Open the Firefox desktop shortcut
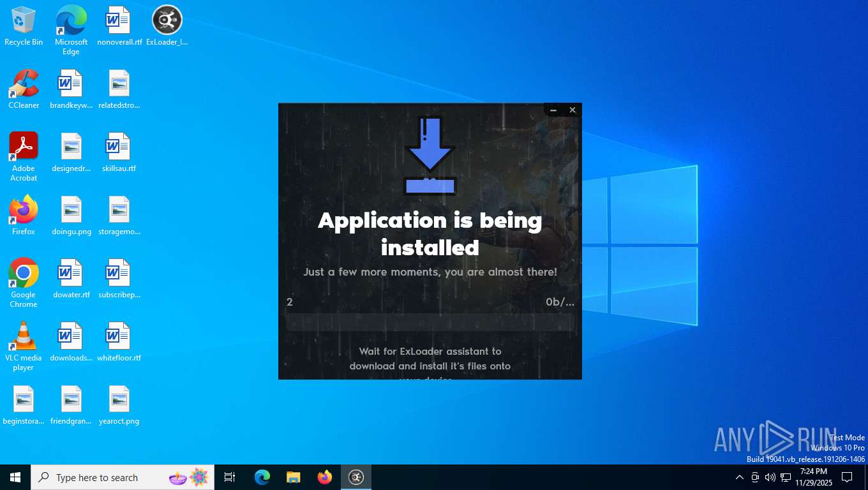 (x=24, y=216)
